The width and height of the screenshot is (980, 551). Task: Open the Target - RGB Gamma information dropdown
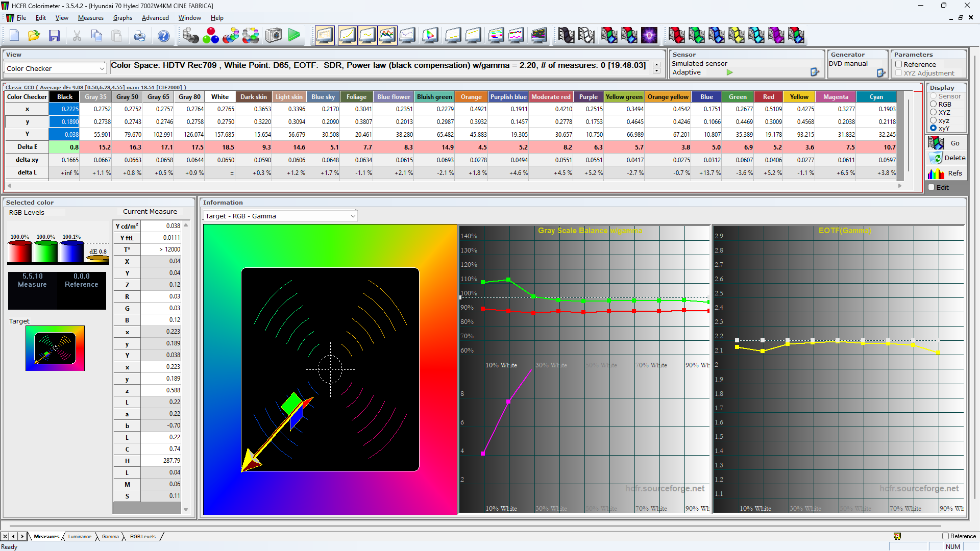353,215
